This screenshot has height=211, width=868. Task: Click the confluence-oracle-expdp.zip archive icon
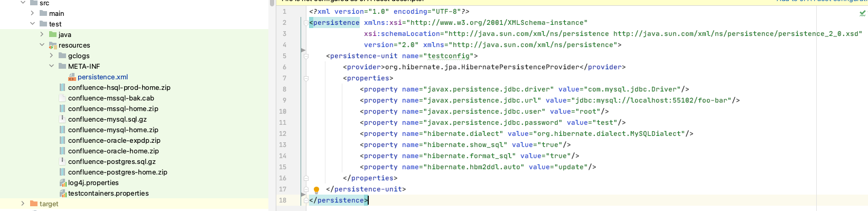[62, 140]
